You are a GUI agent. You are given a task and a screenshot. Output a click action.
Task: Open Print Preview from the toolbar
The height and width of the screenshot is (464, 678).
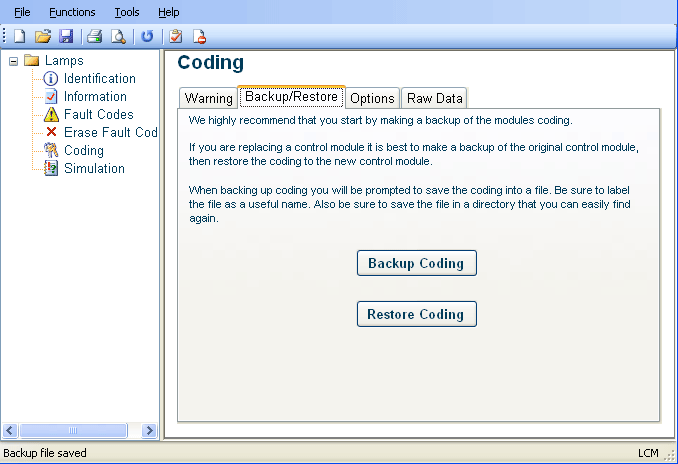[x=118, y=37]
